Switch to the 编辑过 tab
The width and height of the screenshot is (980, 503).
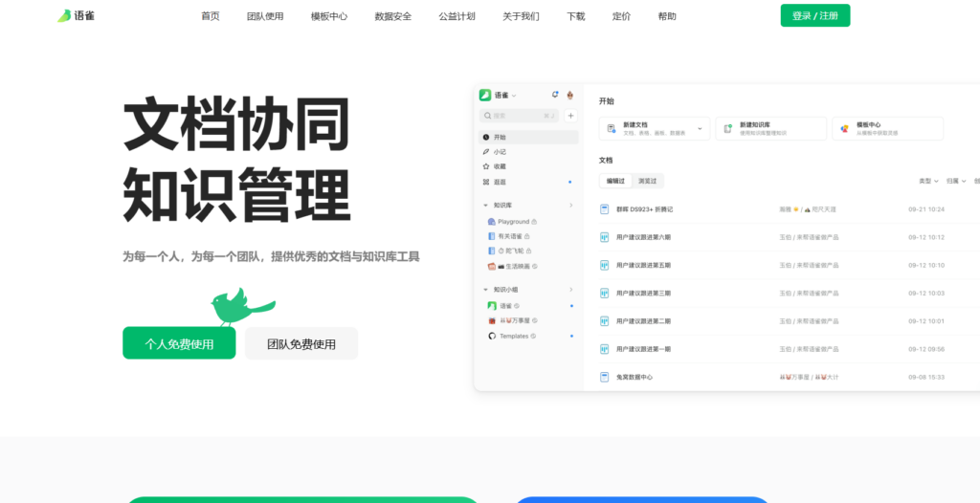(615, 181)
